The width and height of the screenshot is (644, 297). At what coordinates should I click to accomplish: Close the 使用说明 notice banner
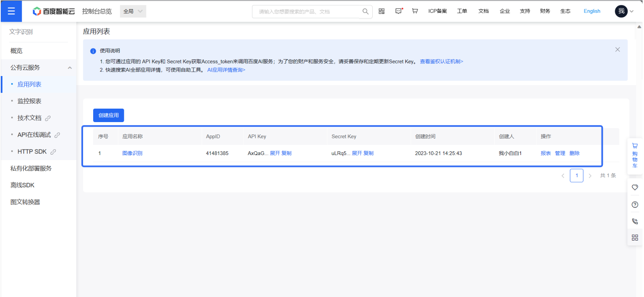coord(617,49)
